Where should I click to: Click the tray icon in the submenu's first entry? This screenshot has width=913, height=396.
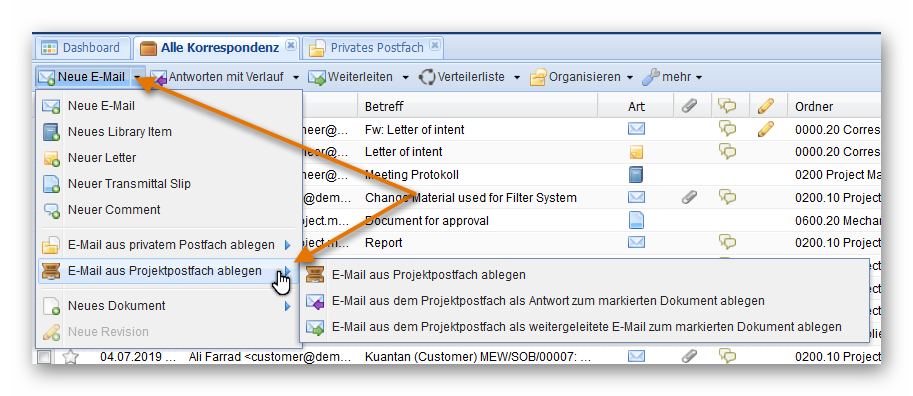[x=315, y=275]
